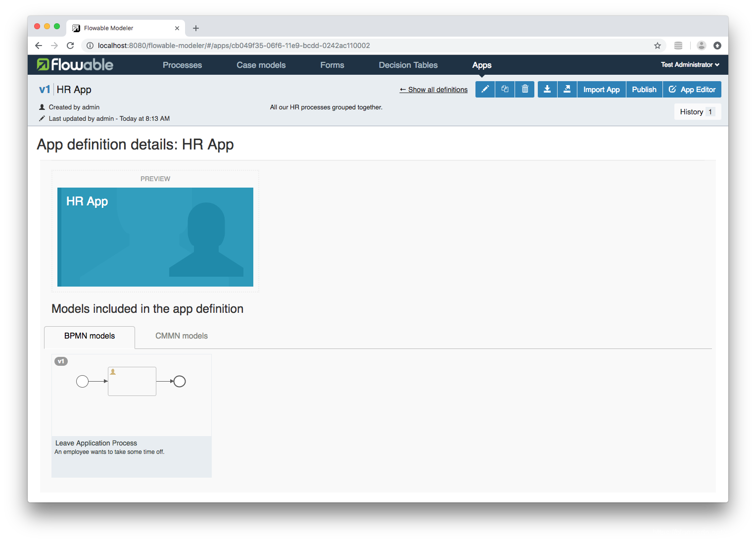Click the pencil edit app icon
The image size is (756, 542).
click(x=485, y=89)
